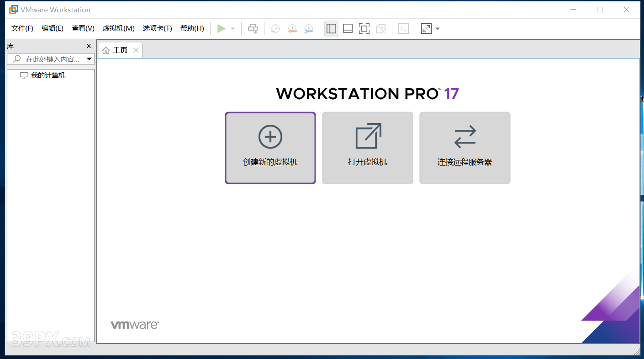Screen dimensions: 644x359
Task: Open the power options dropdown arrow
Action: 233,29
